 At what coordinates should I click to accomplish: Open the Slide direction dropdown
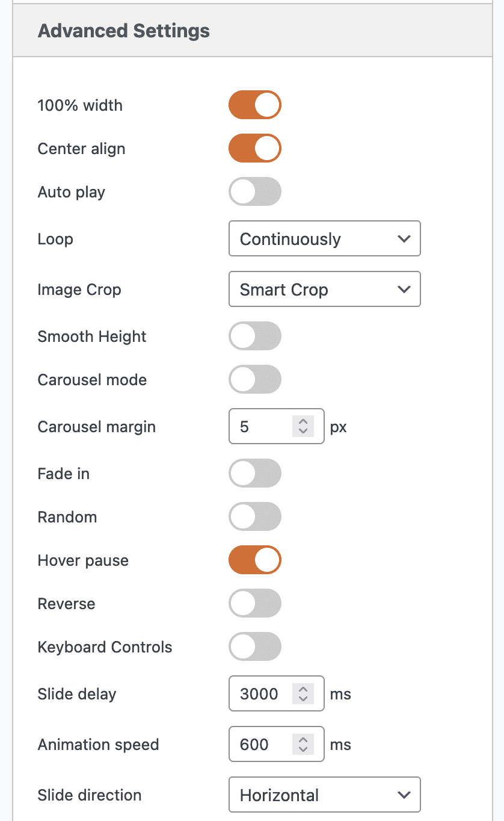[x=324, y=795]
